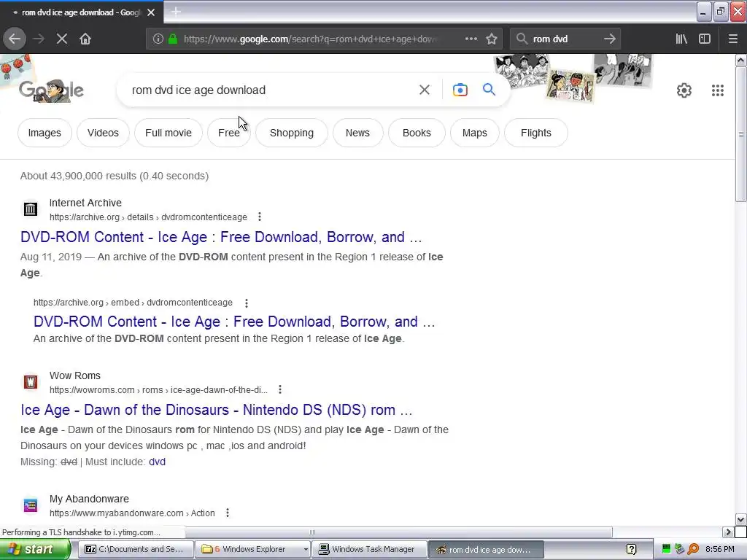Screen dimensions: 747x560
Task: Open Google settings gear
Action: [684, 90]
